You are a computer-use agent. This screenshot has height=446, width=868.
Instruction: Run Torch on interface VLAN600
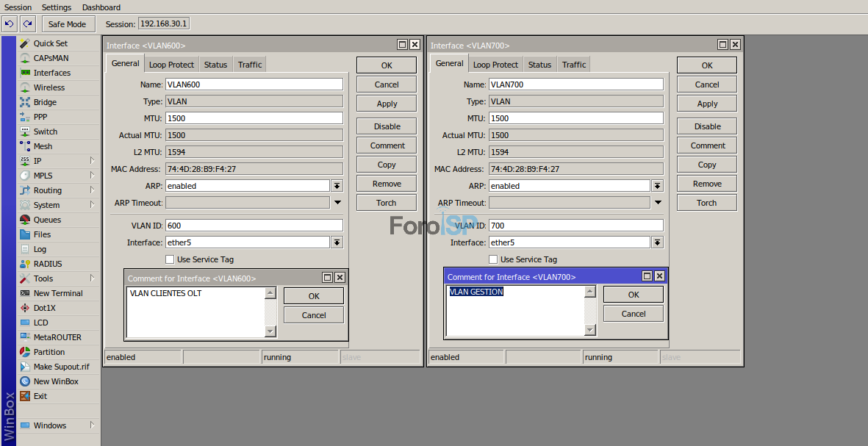coord(386,202)
